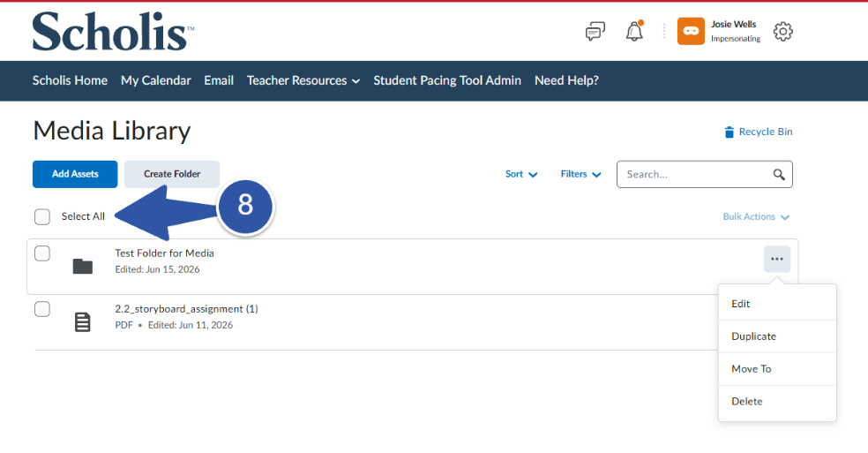Open the three-dots menu for Test Folder
The height and width of the screenshot is (453, 868).
tap(776, 259)
